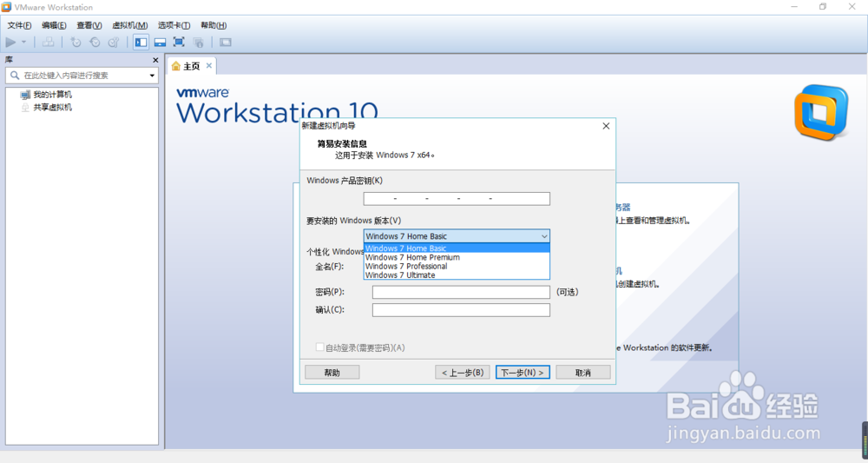Toggle the thumbnail bar toolbar icon
This screenshot has width=868, height=463.
coord(160,42)
